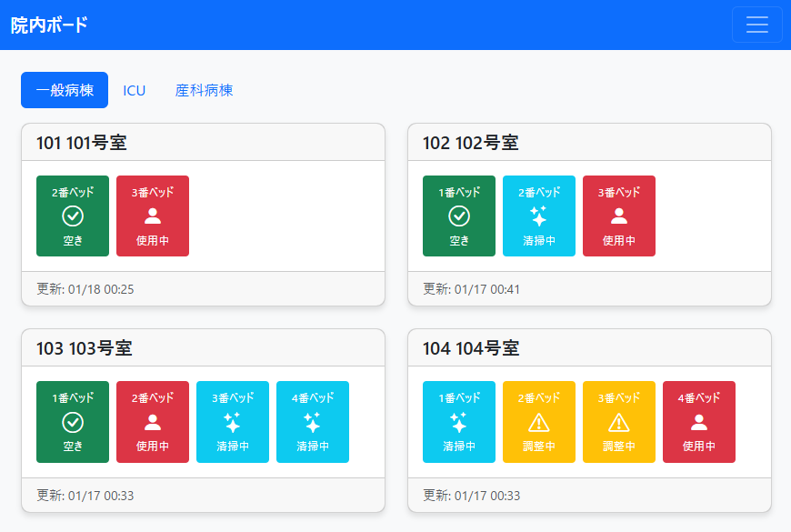Click the 104 104号室 card header
The image size is (791, 532).
coord(589,348)
